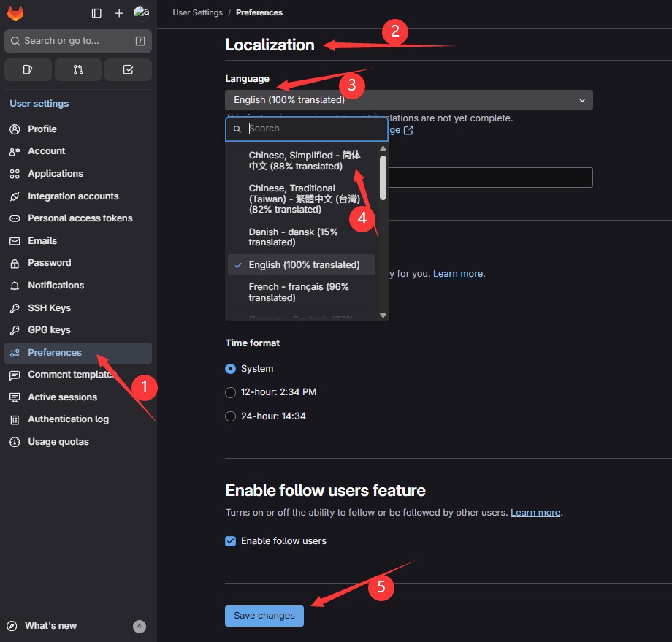Select Preferences in the sidebar
The image size is (672, 642).
[x=78, y=353]
